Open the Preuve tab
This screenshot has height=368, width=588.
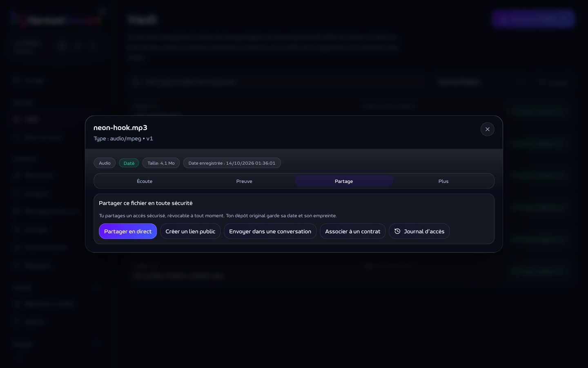click(x=244, y=181)
